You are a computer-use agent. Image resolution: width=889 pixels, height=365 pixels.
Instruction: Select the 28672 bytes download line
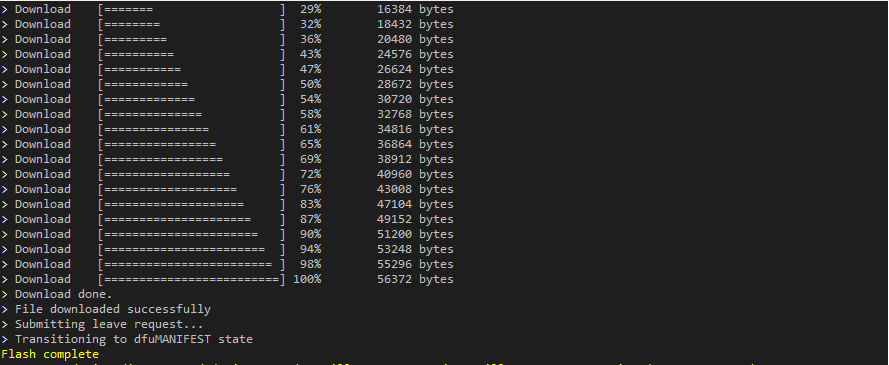(x=227, y=84)
